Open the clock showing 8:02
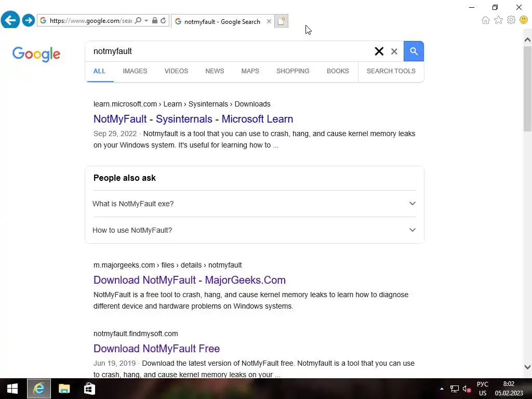The width and height of the screenshot is (532, 399). 509,389
